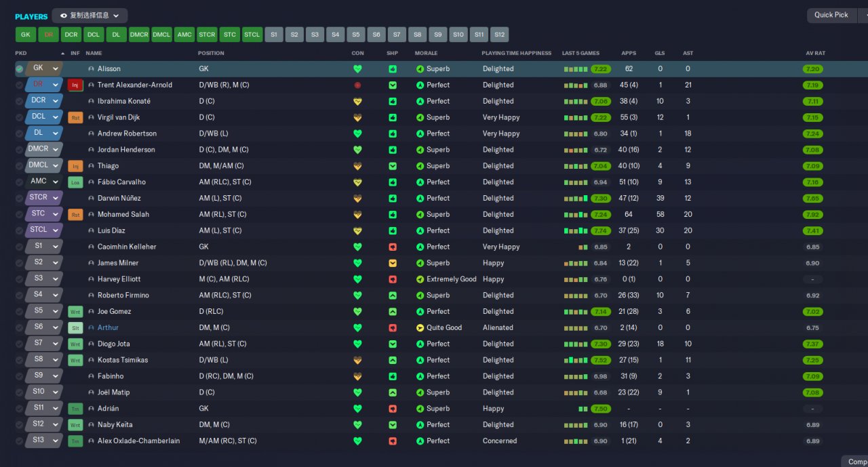868x467 pixels.
Task: Click Thiago's Inj status badge
Action: pyautogui.click(x=75, y=166)
